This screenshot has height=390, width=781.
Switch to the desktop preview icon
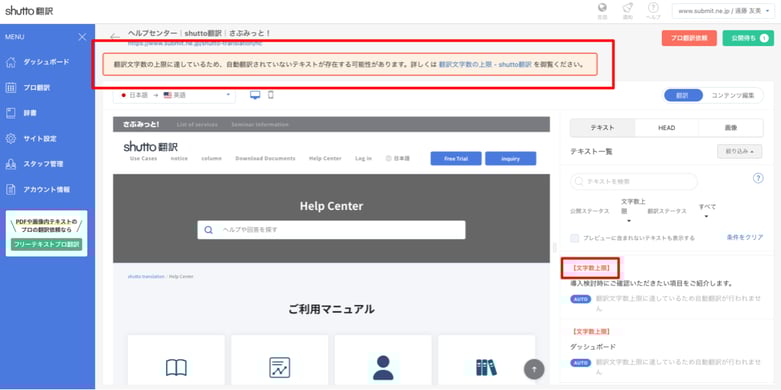click(x=255, y=95)
